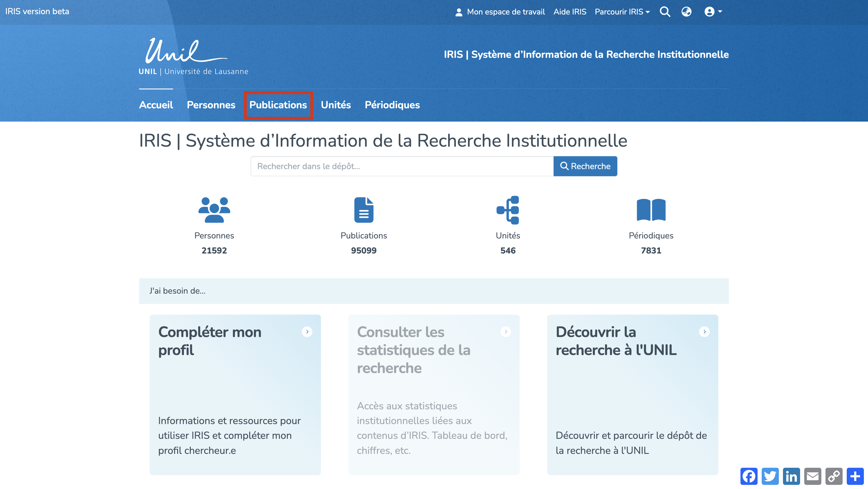The width and height of the screenshot is (868, 489).
Task: Open the Compléter mon profil card arrow
Action: [307, 332]
